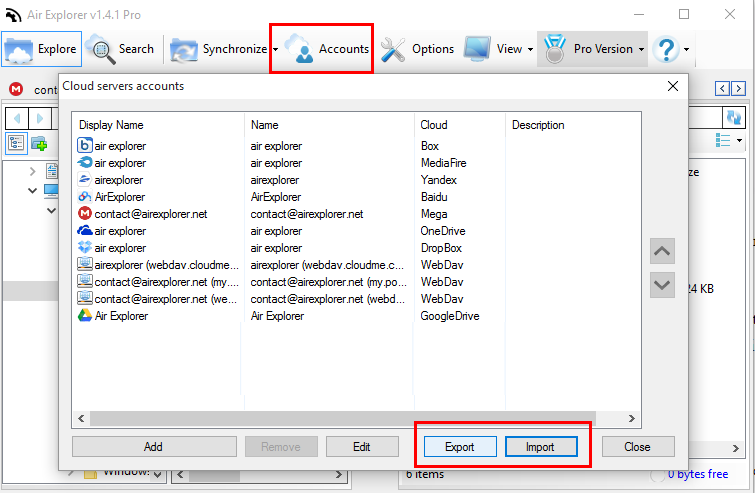This screenshot has width=755, height=493.
Task: Click the 'Yandex' cloud cell
Action: (x=439, y=180)
